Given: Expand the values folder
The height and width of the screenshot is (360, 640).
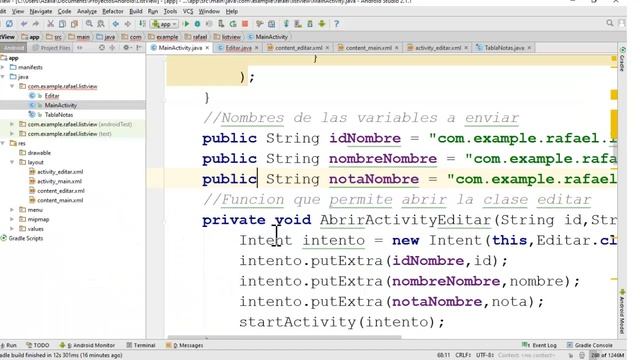Looking at the screenshot, I should point(12,229).
